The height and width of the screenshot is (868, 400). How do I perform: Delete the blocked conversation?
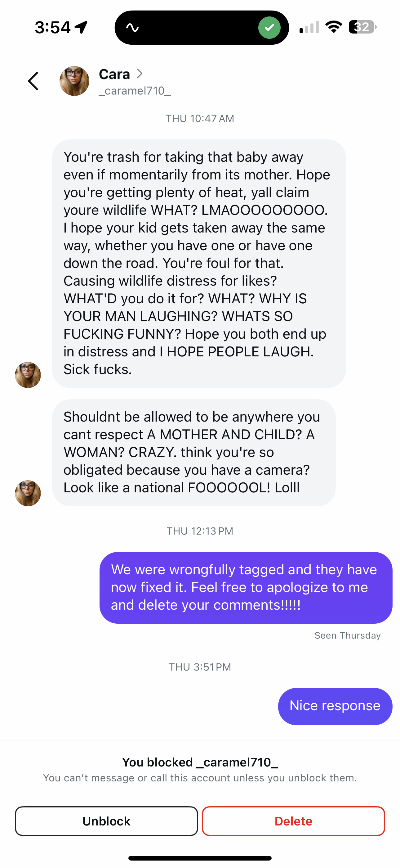pyautogui.click(x=293, y=821)
